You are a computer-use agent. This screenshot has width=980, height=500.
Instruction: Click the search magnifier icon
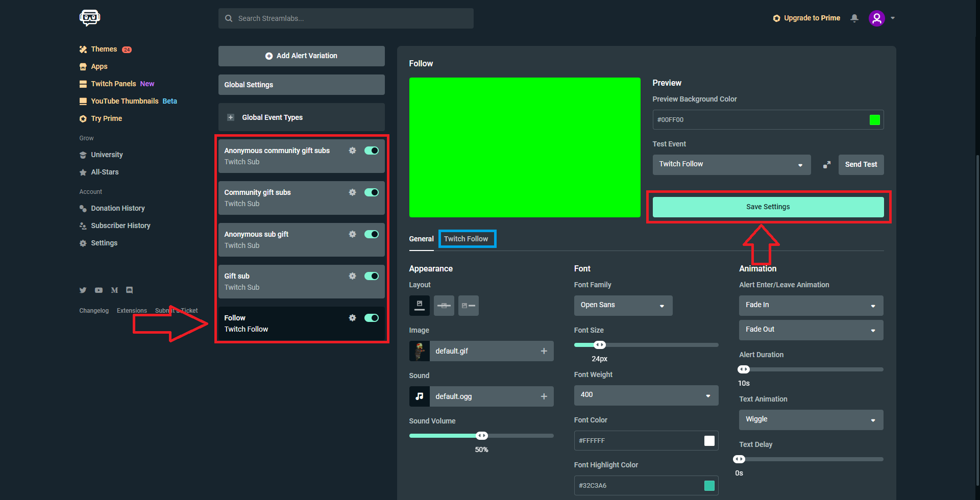click(x=229, y=18)
